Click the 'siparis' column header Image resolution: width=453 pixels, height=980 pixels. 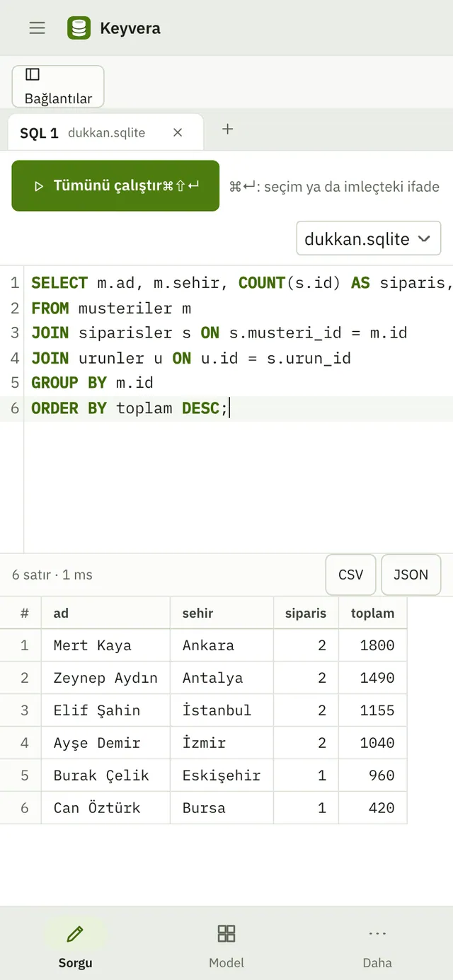(x=306, y=613)
